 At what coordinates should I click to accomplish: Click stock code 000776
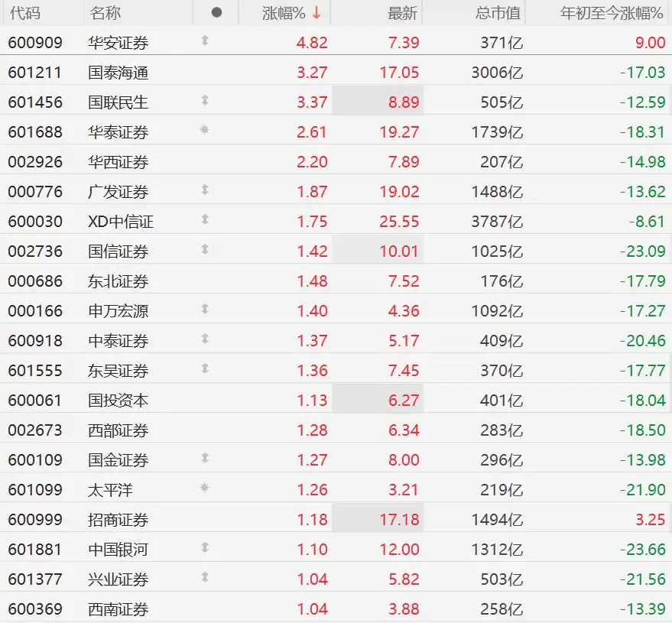pos(35,192)
